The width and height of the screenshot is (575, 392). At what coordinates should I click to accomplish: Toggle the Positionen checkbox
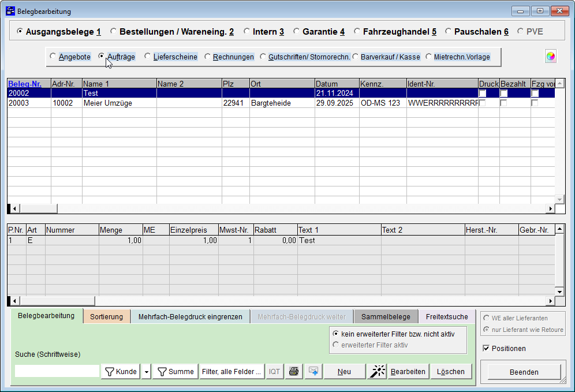click(x=486, y=348)
